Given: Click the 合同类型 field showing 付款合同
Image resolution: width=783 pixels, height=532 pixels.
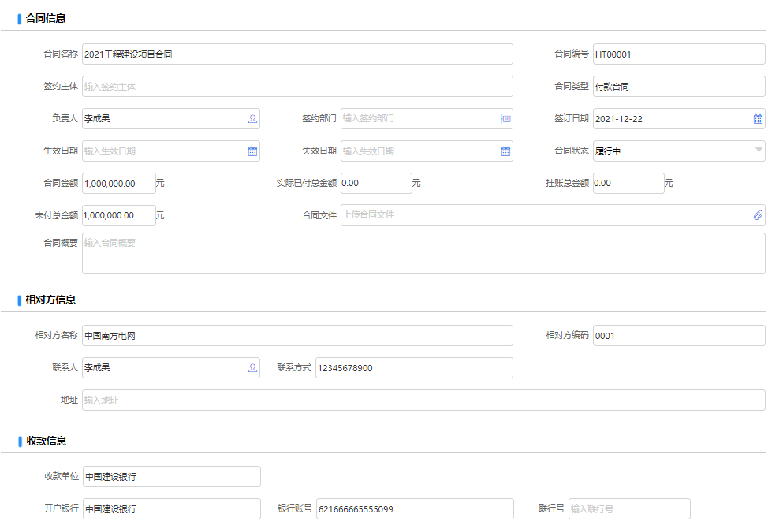Looking at the screenshot, I should pos(679,87).
